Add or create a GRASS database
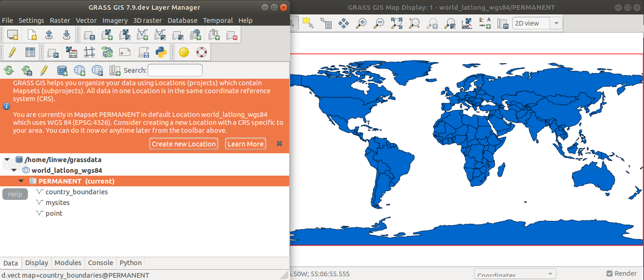The width and height of the screenshot is (644, 280). (62, 70)
